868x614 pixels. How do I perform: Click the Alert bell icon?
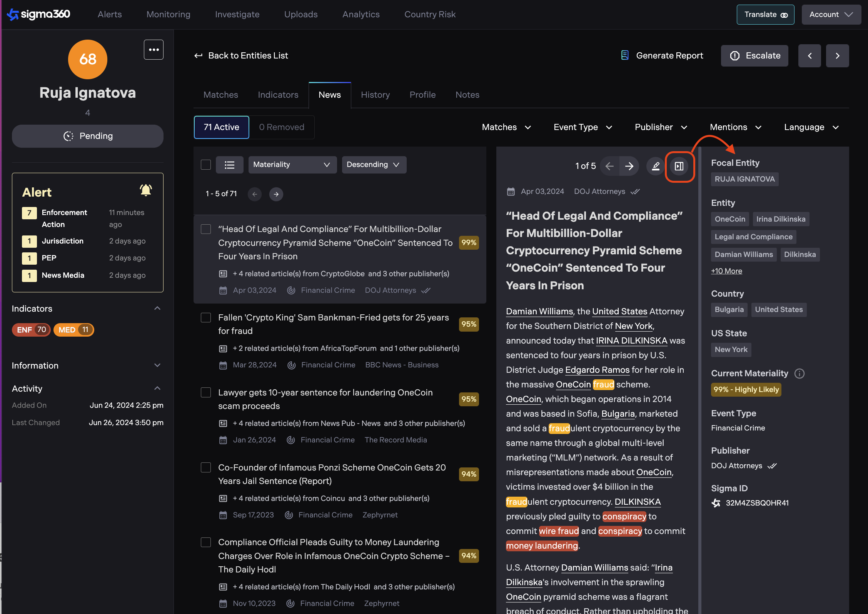click(146, 190)
